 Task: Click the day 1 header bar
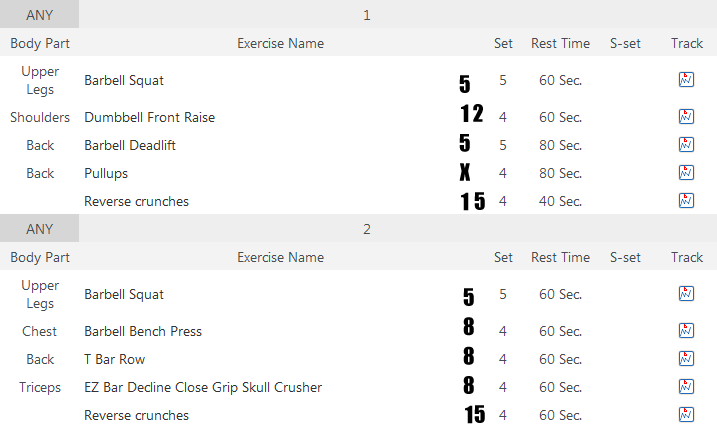[367, 15]
